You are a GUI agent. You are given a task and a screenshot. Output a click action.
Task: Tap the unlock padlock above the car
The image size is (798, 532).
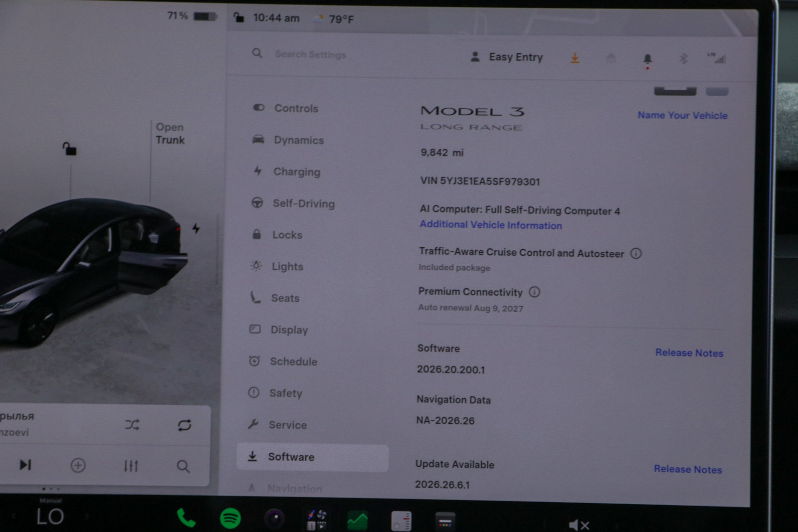pos(69,148)
